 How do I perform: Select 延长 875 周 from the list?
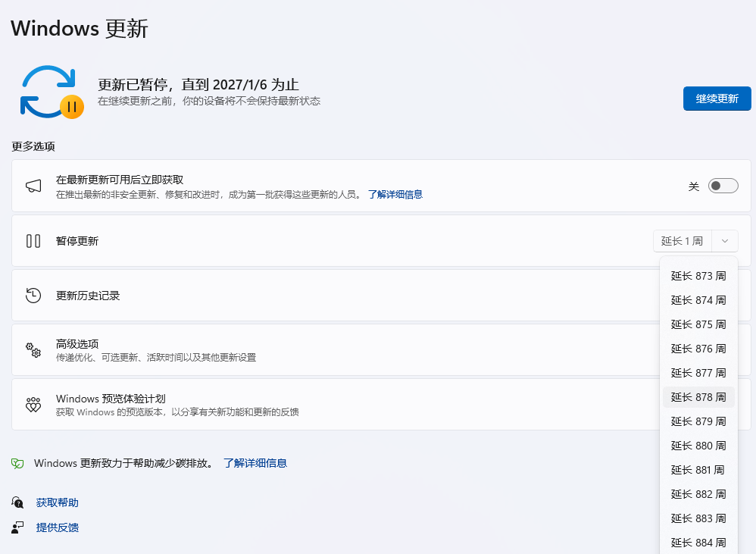click(x=698, y=324)
